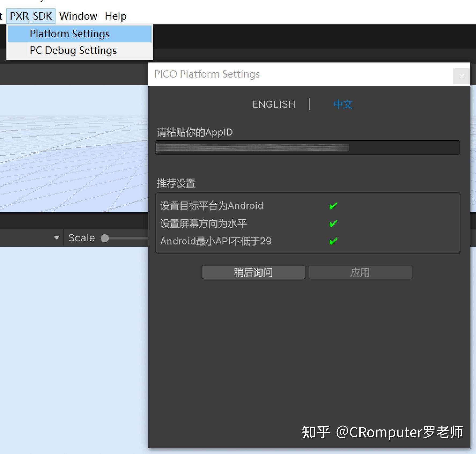Click the 请粘贴你的AppID label
Screen dimensions: 476x454
195,132
